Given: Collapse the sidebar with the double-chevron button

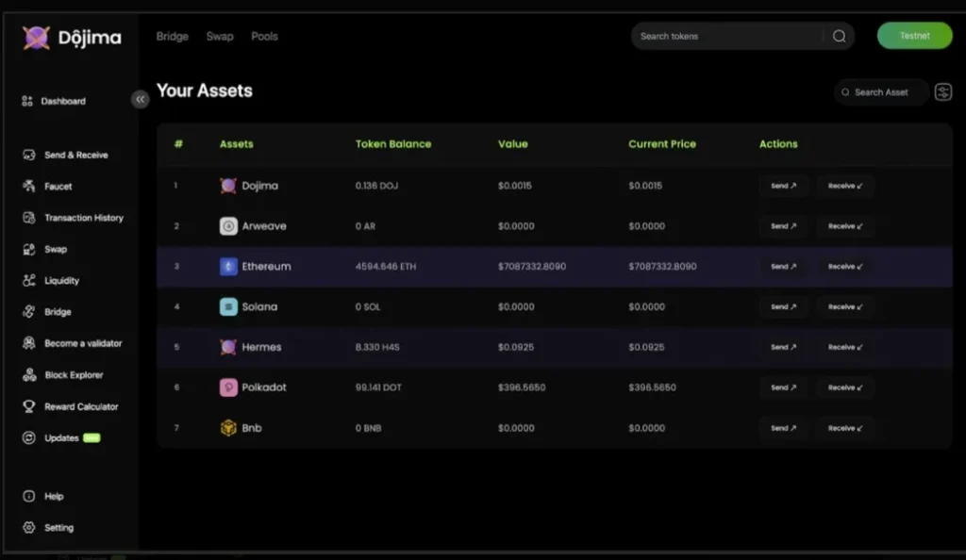Looking at the screenshot, I should (140, 99).
